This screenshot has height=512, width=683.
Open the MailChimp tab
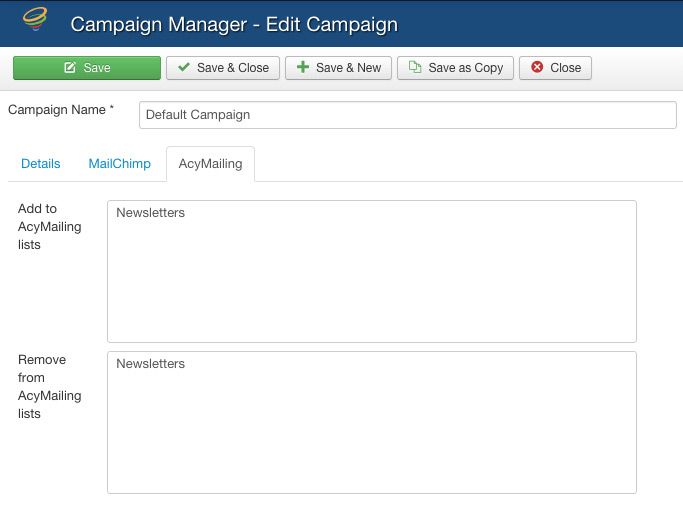[x=119, y=164]
